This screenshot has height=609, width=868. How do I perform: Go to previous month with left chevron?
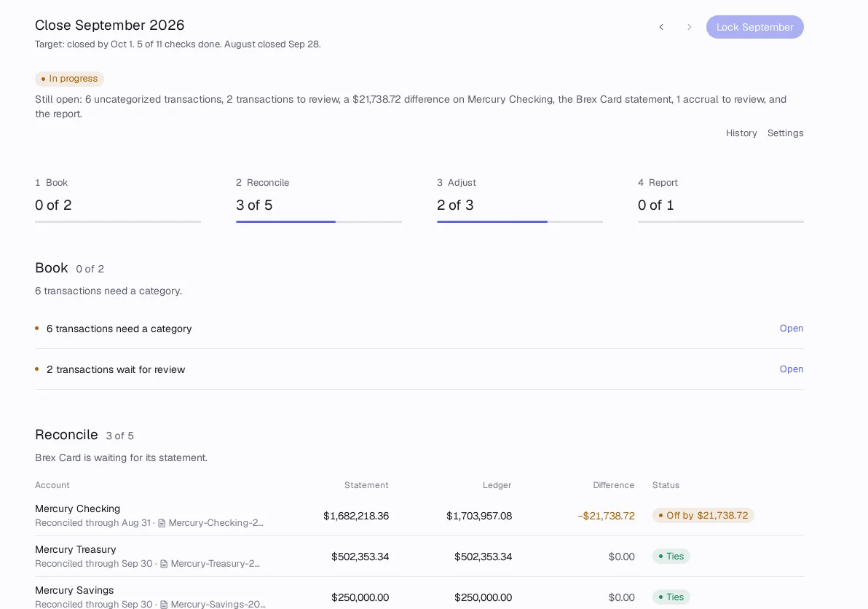click(661, 27)
